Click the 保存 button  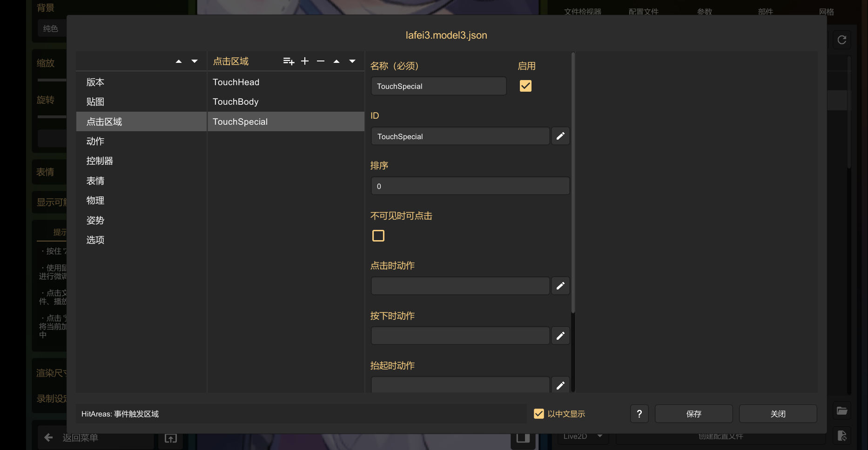693,414
